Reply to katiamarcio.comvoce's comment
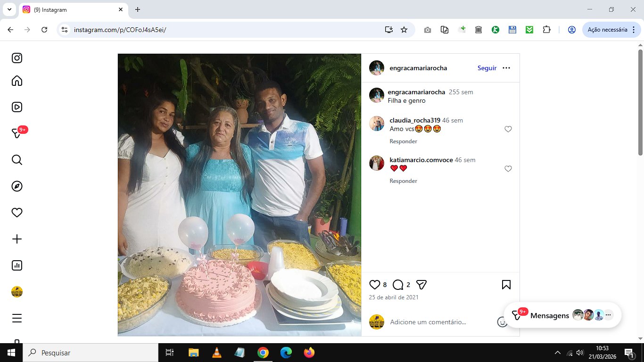This screenshot has height=362, width=644. click(x=403, y=181)
